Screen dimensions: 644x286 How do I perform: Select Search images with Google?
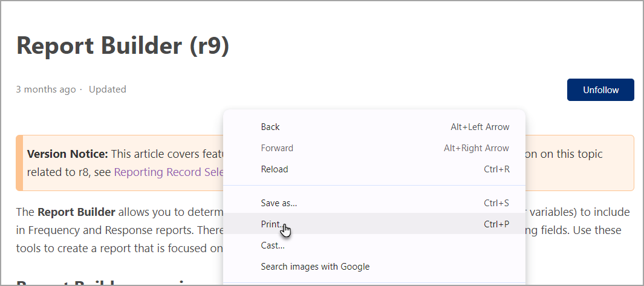[374, 267]
